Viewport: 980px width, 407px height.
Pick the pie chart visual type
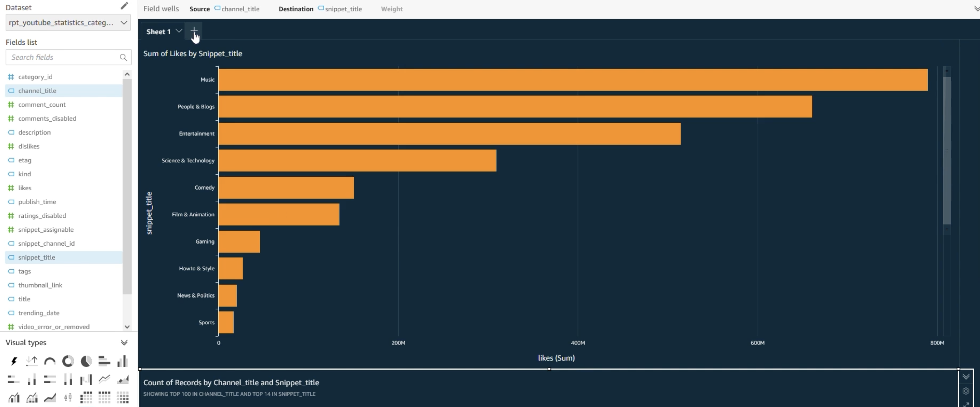[86, 361]
